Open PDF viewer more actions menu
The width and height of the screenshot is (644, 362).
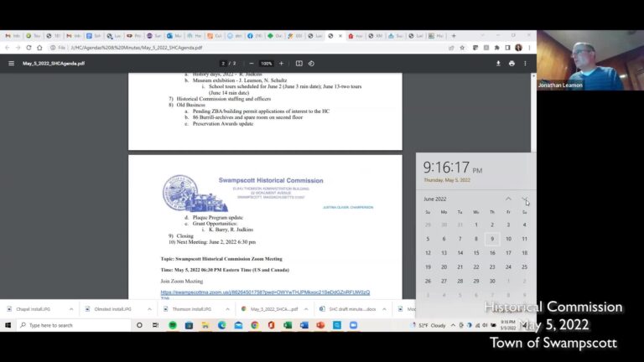tap(525, 63)
